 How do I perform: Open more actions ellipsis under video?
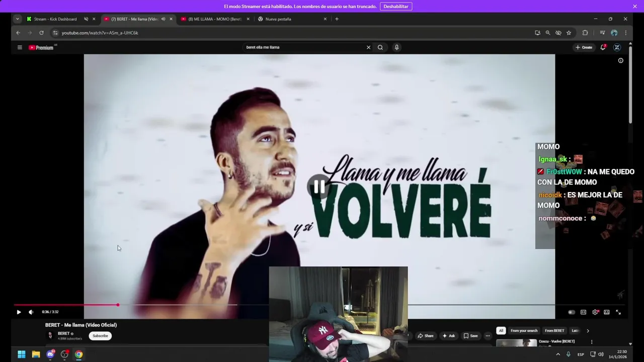[488, 336]
